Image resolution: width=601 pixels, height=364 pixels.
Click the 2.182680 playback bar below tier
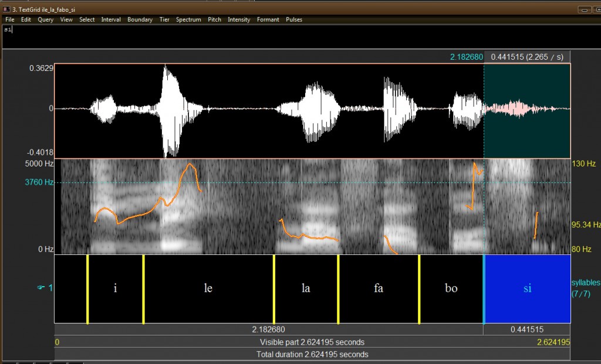[x=269, y=329]
